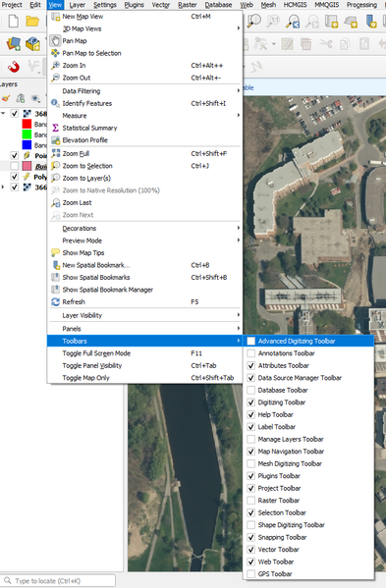This screenshot has width=386, height=588.
Task: Enable the Annotations Toolbar
Action: pyautogui.click(x=251, y=353)
